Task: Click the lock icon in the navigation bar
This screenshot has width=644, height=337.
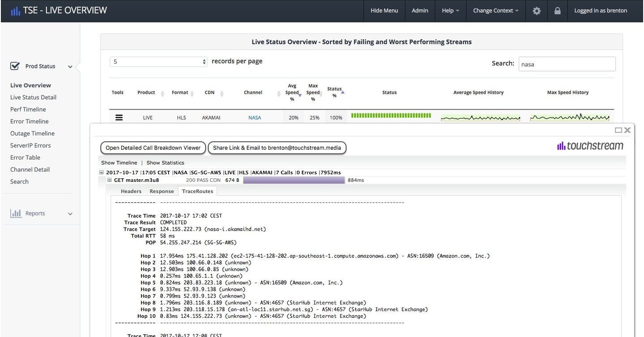Action: 557,10
